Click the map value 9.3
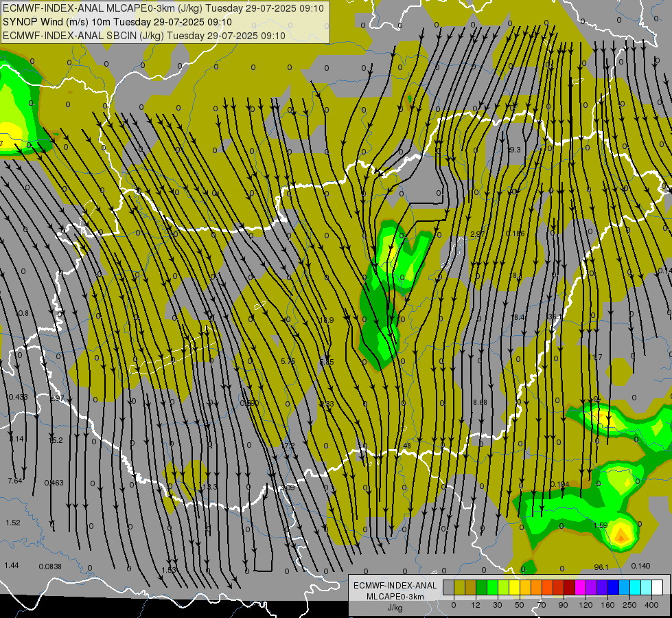 pos(514,150)
